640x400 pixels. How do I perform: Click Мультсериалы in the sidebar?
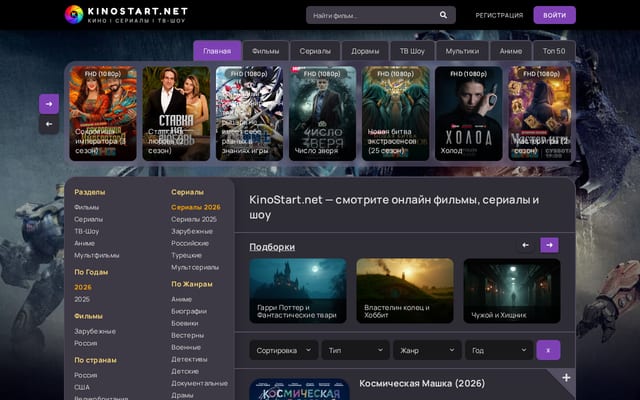[195, 267]
